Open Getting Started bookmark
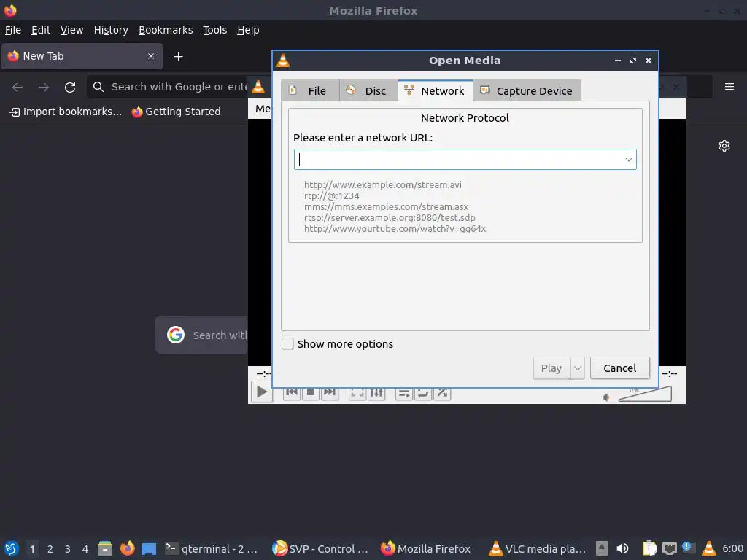The width and height of the screenshot is (747, 560). [x=177, y=112]
